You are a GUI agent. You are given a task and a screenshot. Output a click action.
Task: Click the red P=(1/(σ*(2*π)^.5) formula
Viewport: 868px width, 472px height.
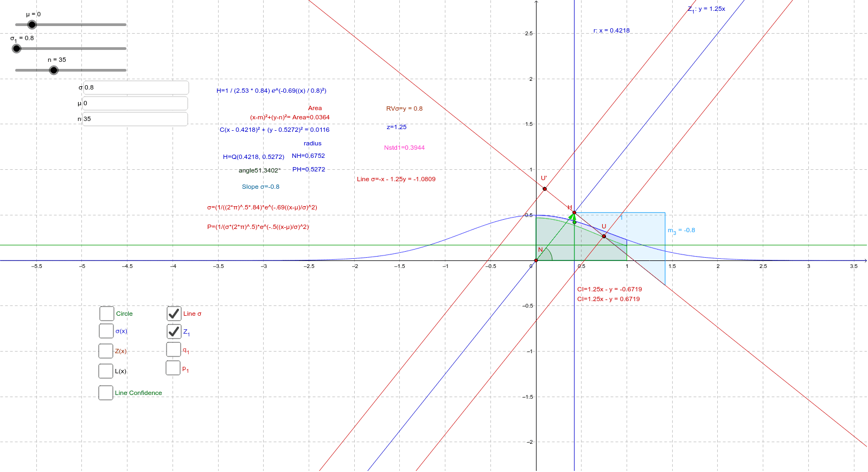pyautogui.click(x=258, y=227)
